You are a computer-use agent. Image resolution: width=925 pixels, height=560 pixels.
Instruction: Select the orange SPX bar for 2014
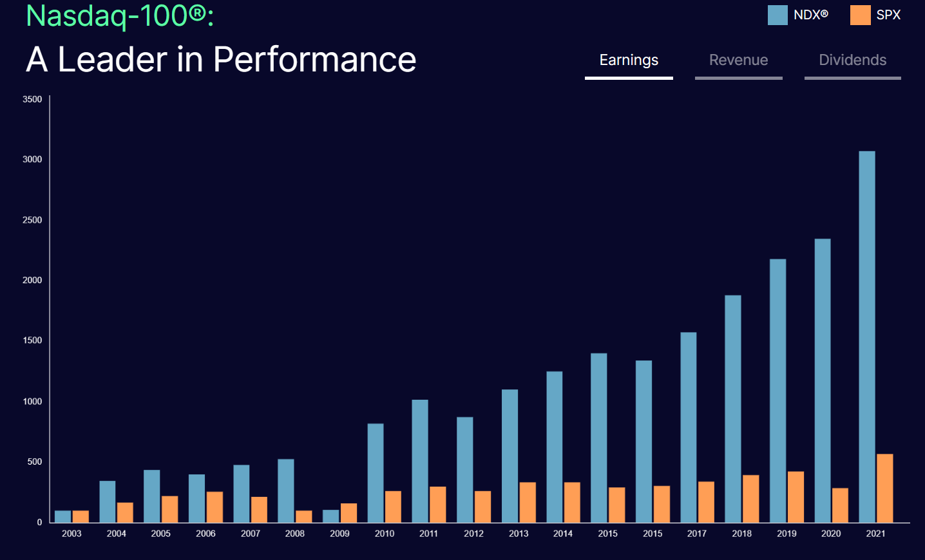[572, 502]
